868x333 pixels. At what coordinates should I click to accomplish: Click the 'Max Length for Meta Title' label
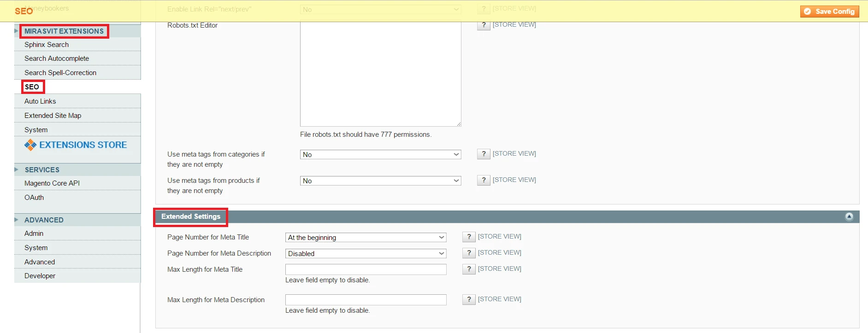[x=205, y=269]
